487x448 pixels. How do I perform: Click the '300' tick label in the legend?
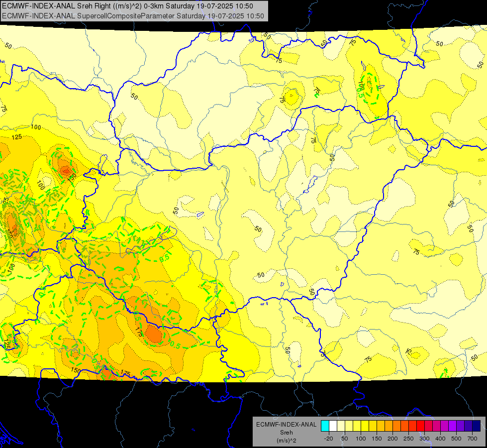(425, 439)
